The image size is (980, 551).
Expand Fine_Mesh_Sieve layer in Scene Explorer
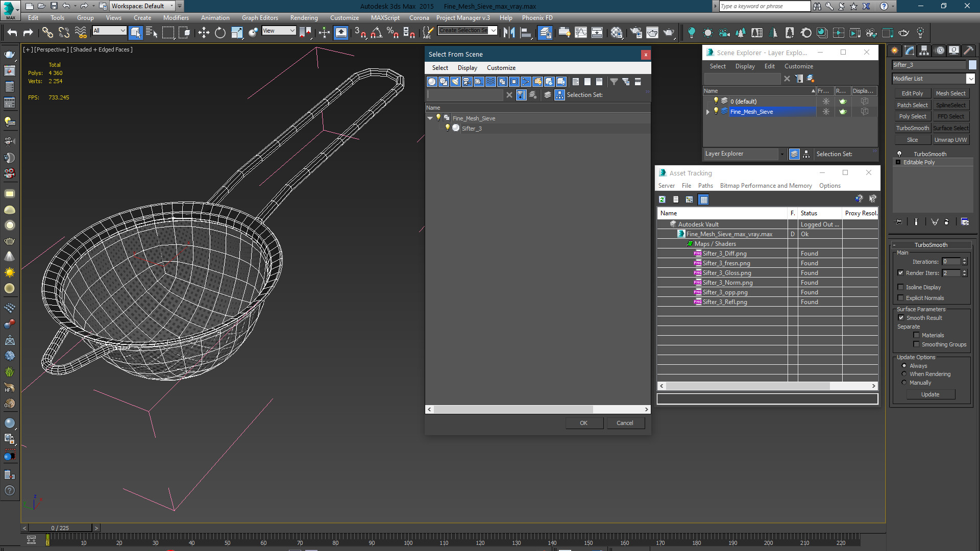707,112
